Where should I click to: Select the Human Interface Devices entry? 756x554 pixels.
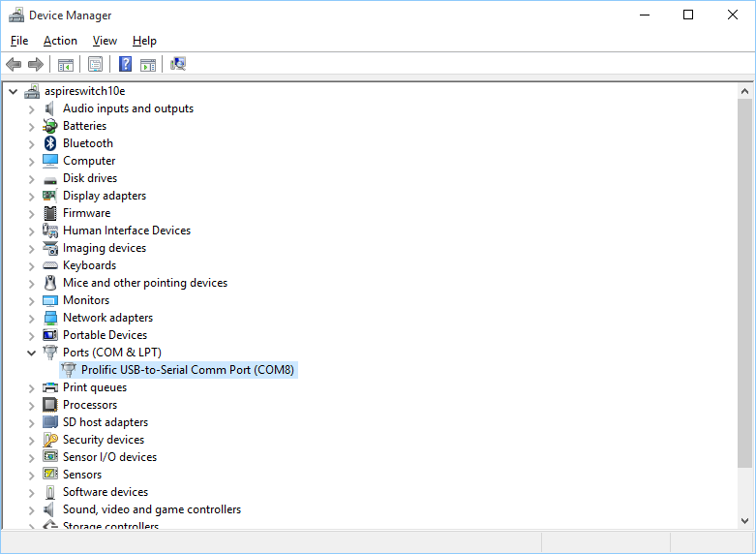tap(126, 231)
